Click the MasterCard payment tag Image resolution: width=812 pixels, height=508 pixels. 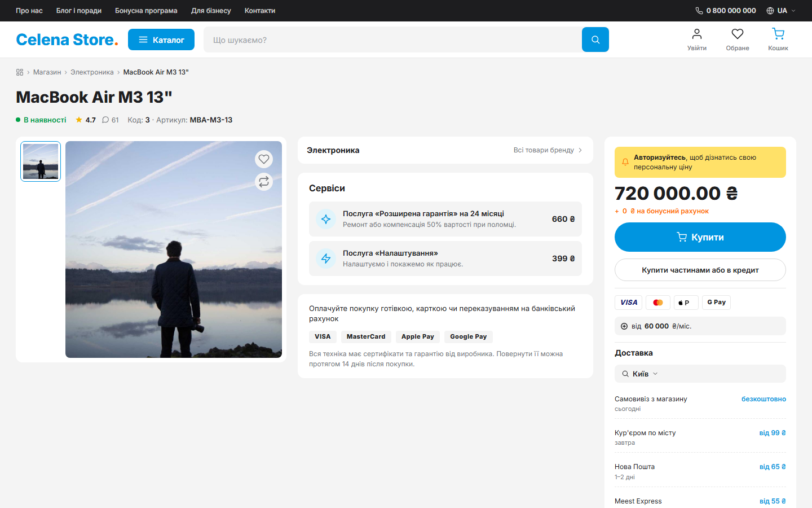pos(366,337)
